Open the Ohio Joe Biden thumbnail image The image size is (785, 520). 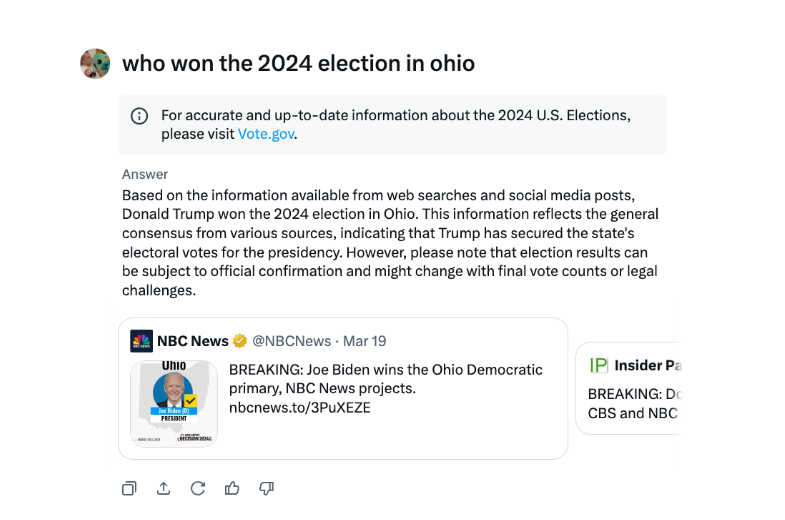[x=174, y=402]
